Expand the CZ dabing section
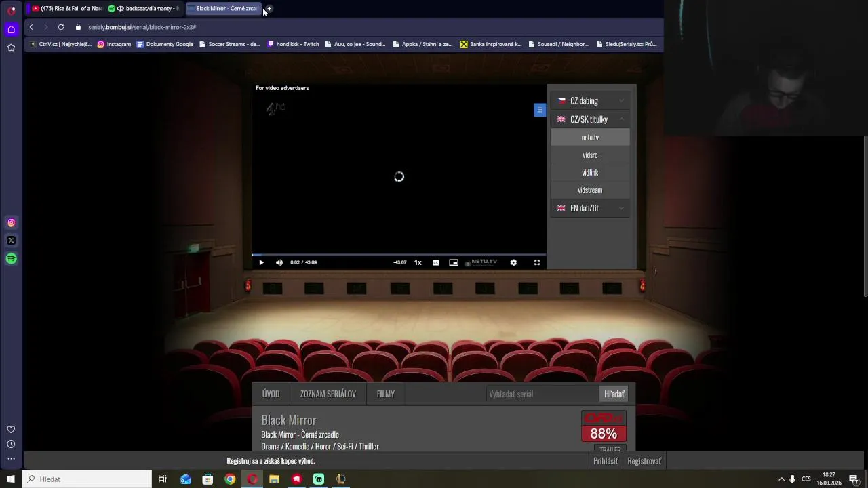Image resolution: width=868 pixels, height=488 pixels. pyautogui.click(x=590, y=100)
